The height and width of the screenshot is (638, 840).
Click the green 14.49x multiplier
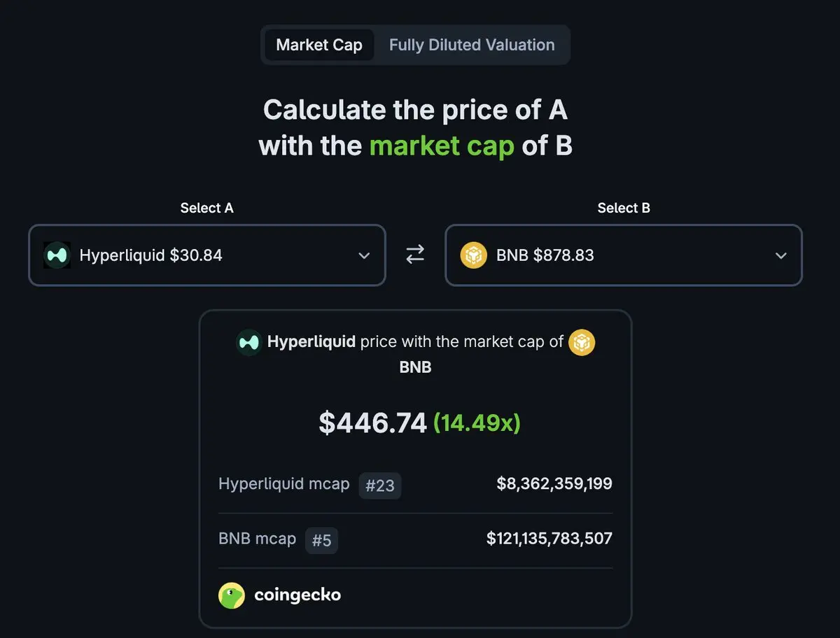click(x=477, y=423)
